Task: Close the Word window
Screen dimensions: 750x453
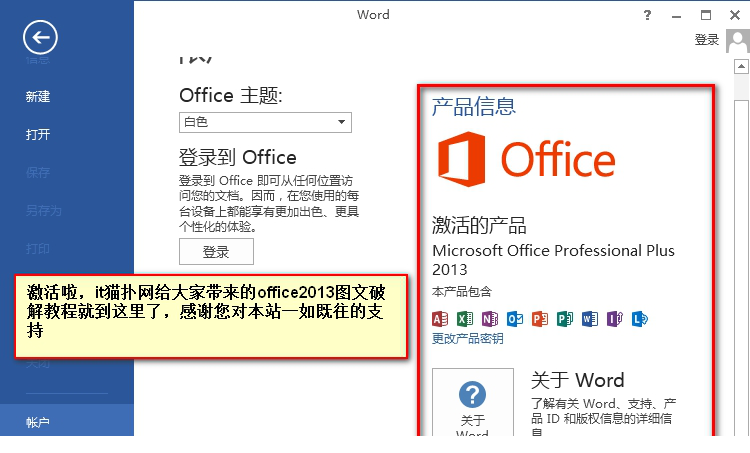Action: [735, 15]
